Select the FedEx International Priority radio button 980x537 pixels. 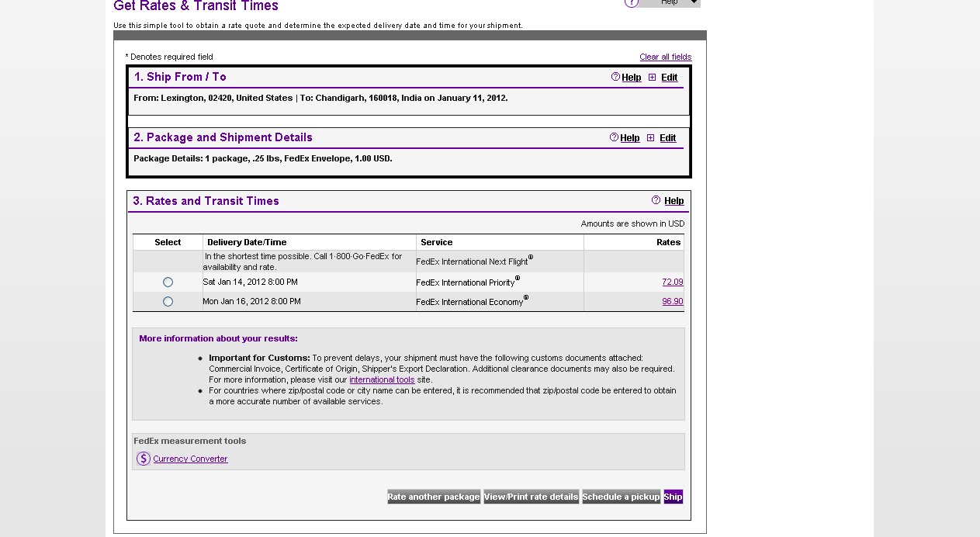168,282
